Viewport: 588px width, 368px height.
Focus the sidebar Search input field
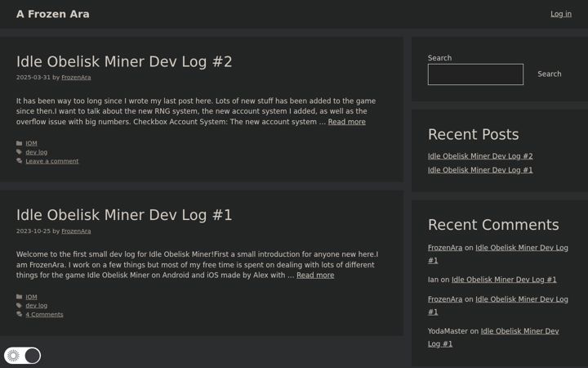pyautogui.click(x=475, y=74)
